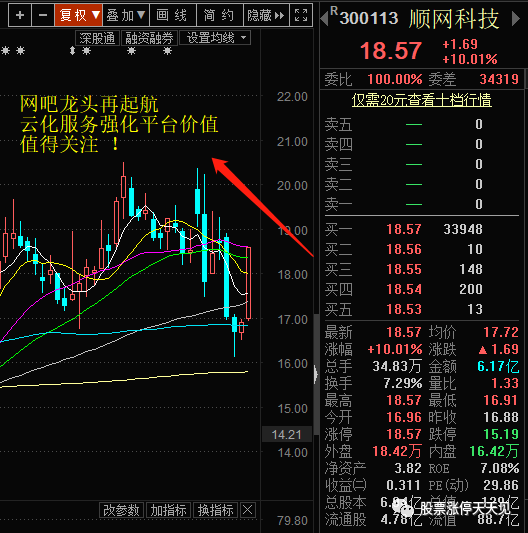
Task: Click 外盘 value 18.42万
Action: [x=397, y=451]
